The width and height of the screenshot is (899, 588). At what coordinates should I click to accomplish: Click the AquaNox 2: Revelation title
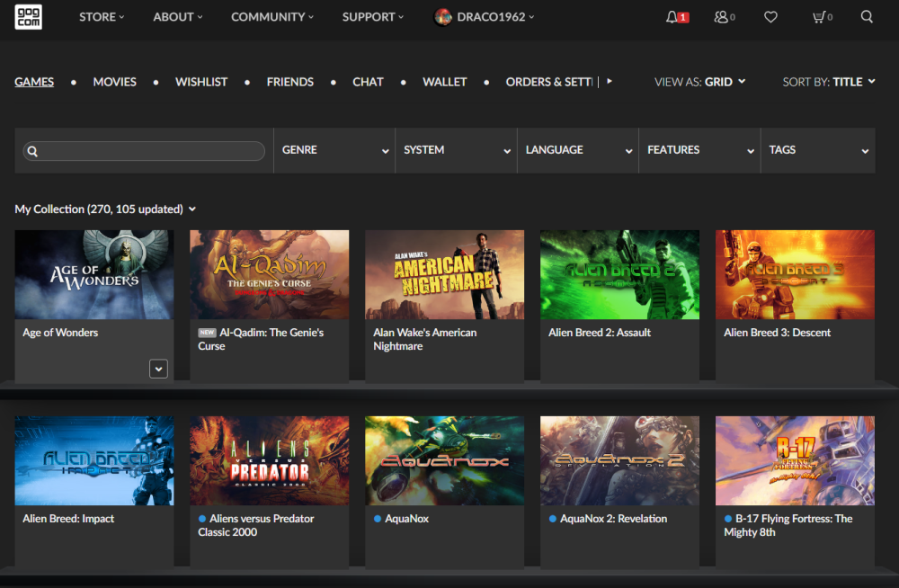[613, 519]
